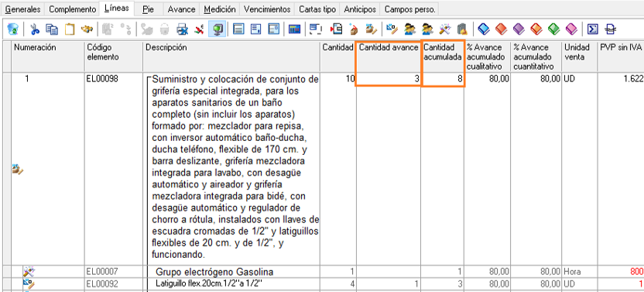Screen dimensions: 644x292
Task: Click the Grupo electrógeno Gasolina description
Action: [214, 272]
